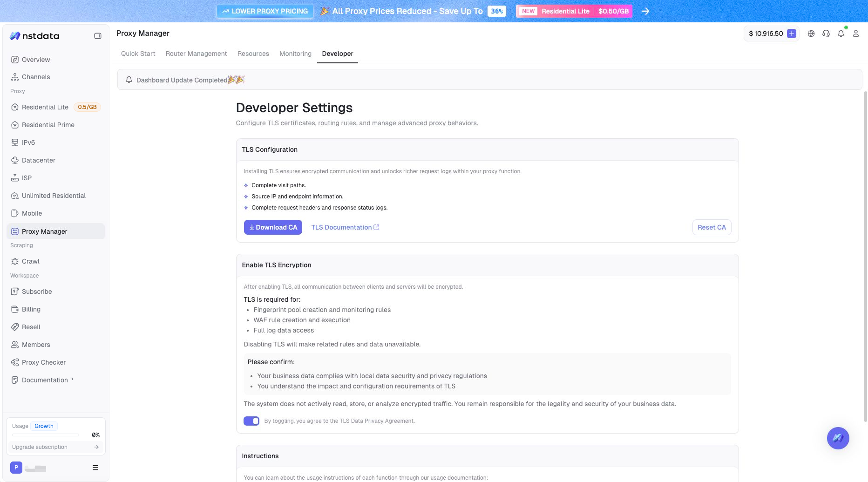Open the Members page

(56, 345)
